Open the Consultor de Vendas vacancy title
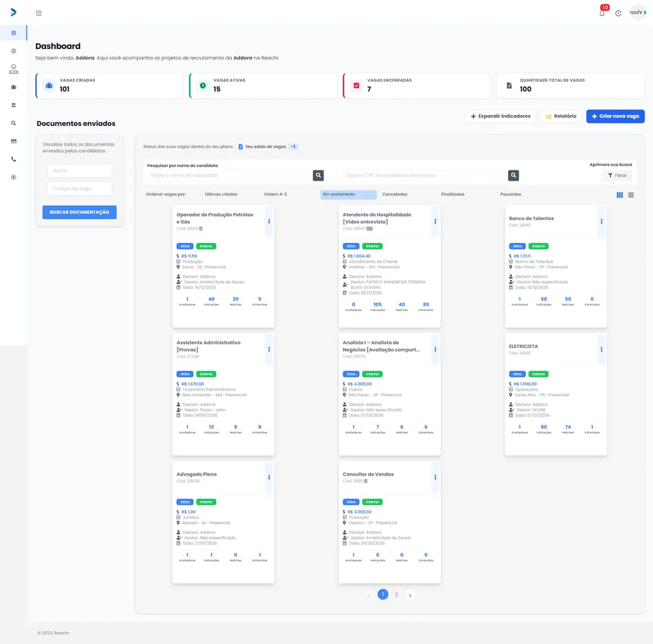Image resolution: width=653 pixels, height=644 pixels. point(368,474)
